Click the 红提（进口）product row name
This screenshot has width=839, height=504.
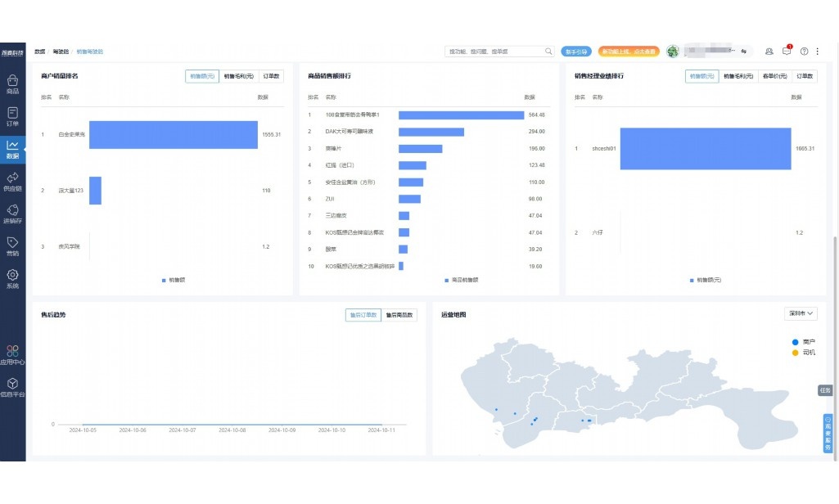340,165
